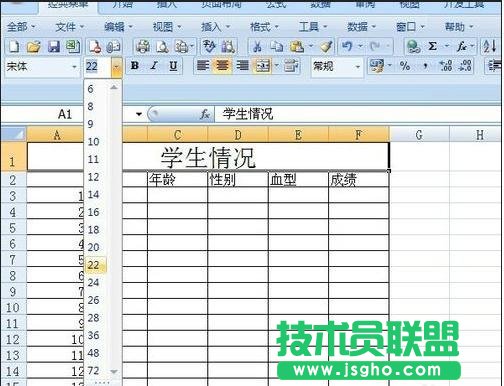
Task: Click the Print icon
Action: tap(143, 47)
